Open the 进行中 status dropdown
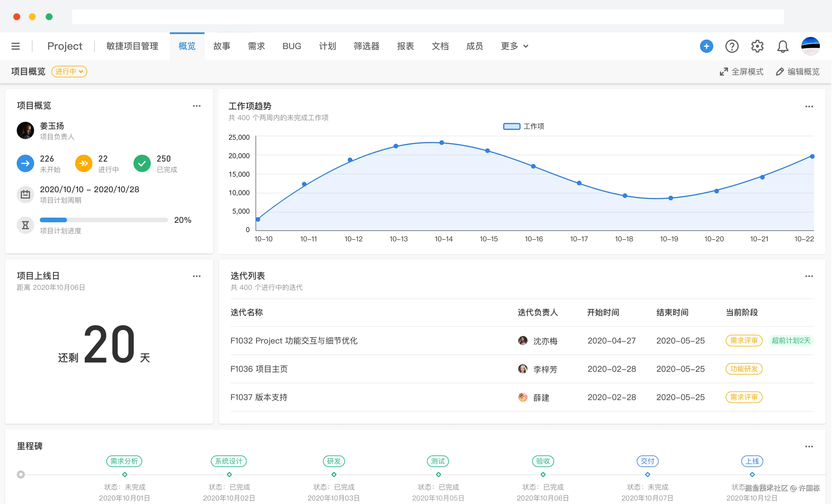This screenshot has width=832, height=504. [x=69, y=72]
